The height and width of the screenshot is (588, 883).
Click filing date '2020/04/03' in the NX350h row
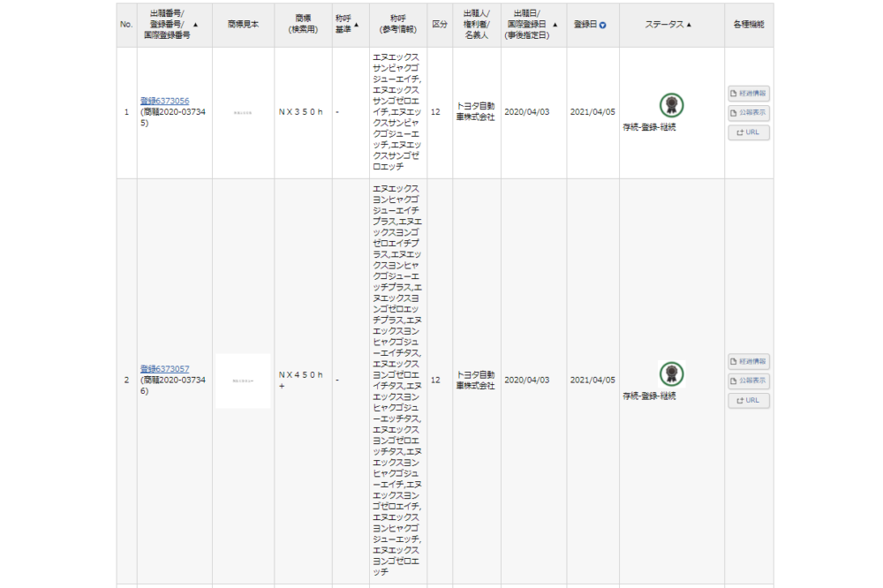[526, 112]
